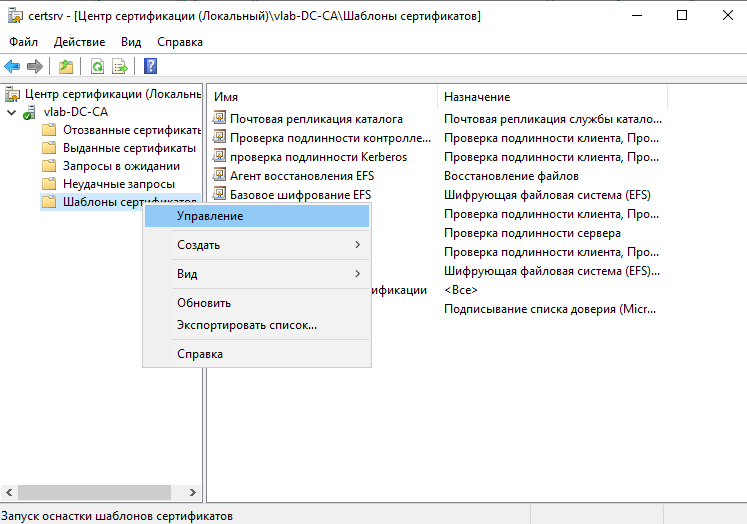Click the Агент восстановления EFS template icon
The height and width of the screenshot is (524, 747).
[219, 174]
